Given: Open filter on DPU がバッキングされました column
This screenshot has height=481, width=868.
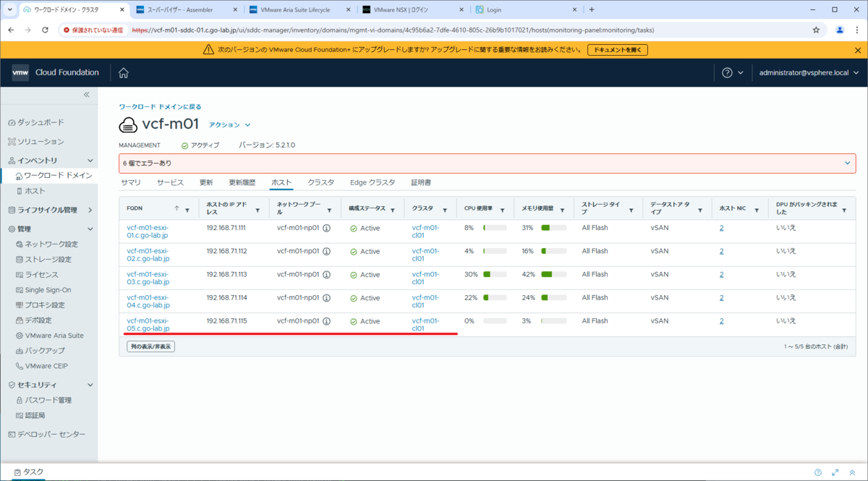Looking at the screenshot, I should [x=843, y=210].
